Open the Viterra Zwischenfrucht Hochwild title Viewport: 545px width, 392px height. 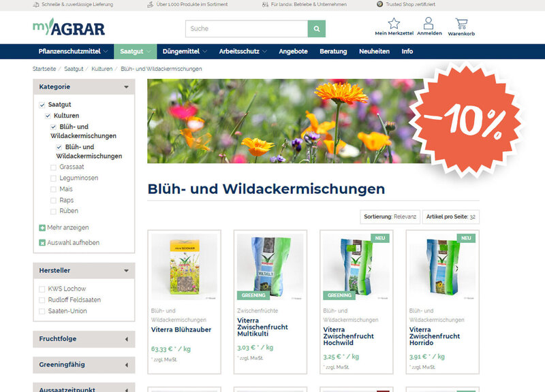coord(348,336)
